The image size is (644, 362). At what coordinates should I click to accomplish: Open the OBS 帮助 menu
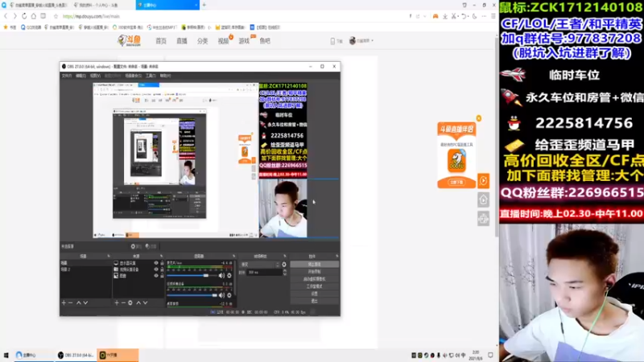[x=165, y=76]
